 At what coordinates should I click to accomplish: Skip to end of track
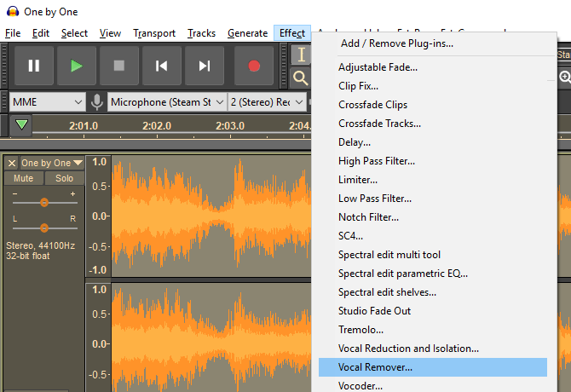click(x=205, y=66)
